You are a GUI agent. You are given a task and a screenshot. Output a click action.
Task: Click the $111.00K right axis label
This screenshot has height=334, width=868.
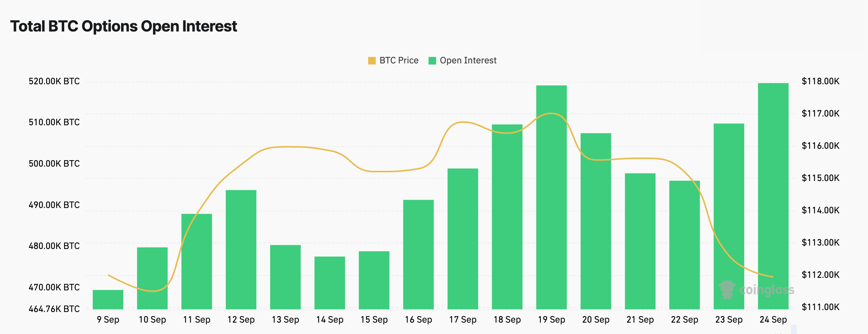click(x=821, y=307)
